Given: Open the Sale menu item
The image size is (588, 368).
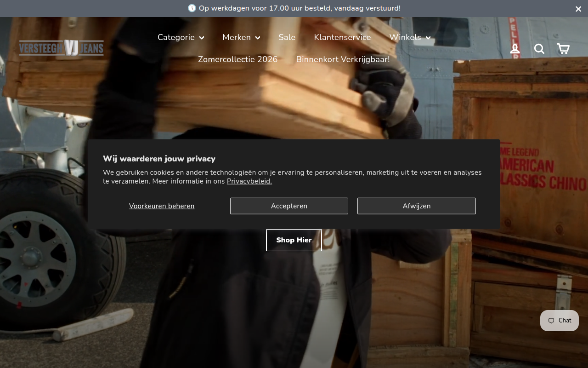Looking at the screenshot, I should [287, 37].
